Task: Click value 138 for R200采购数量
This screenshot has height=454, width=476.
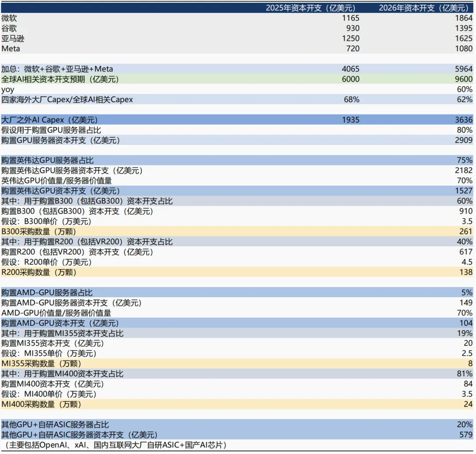Action: tap(466, 272)
